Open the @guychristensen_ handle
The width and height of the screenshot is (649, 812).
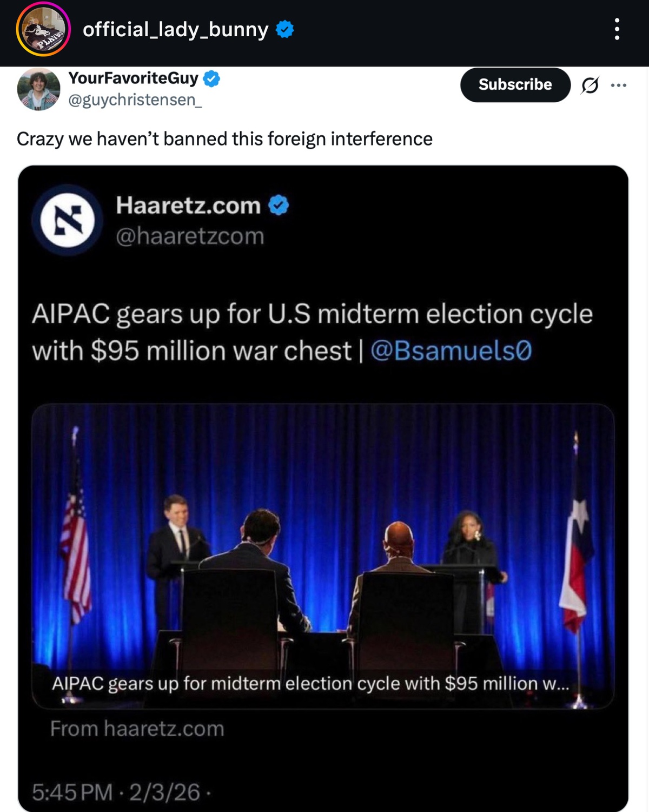click(135, 100)
